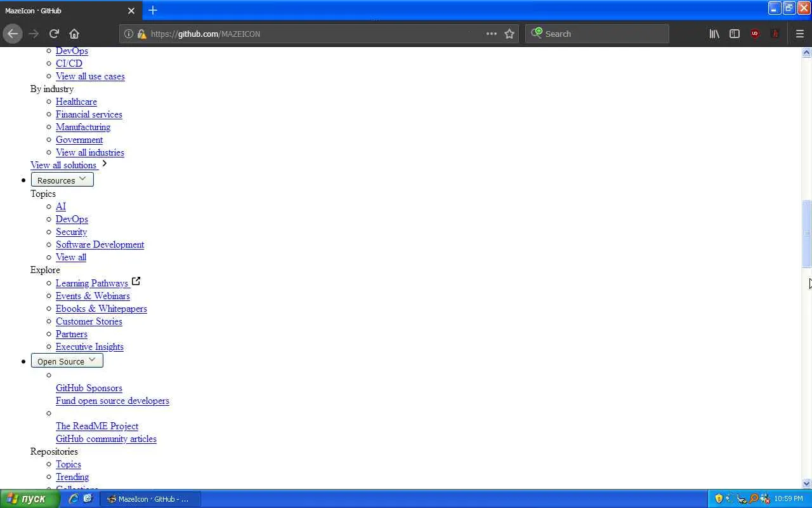Screen dimensions: 812x508
Task: Open the GitHub Sponsors link
Action: 89,388
